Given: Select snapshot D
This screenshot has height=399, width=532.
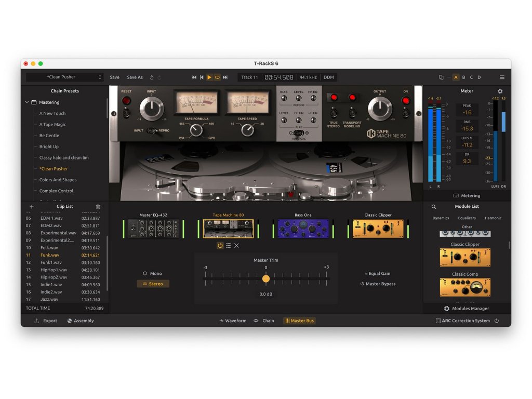Looking at the screenshot, I should coord(479,77).
